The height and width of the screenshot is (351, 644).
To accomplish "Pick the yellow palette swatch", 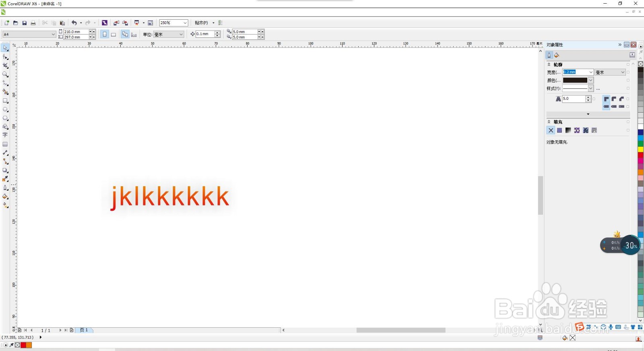I will 641,149.
